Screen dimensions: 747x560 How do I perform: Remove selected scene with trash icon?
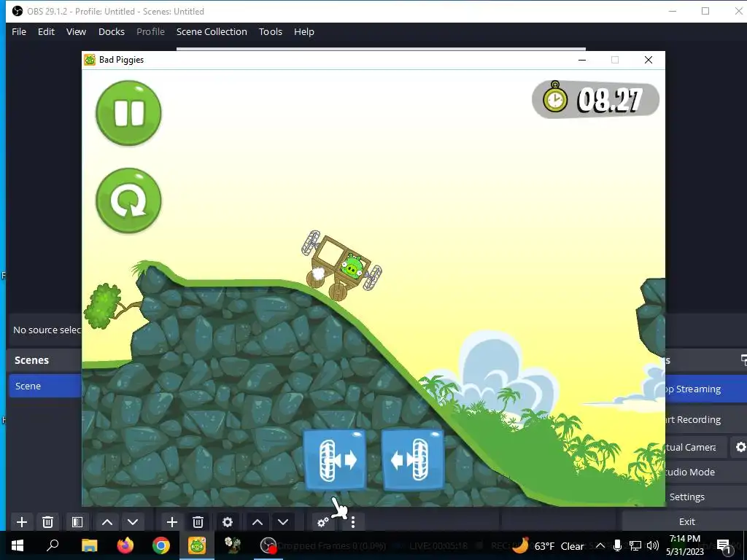pos(47,522)
